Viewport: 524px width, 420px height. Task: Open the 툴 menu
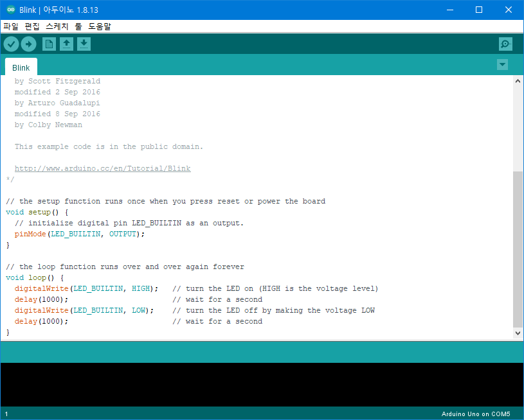(x=78, y=26)
